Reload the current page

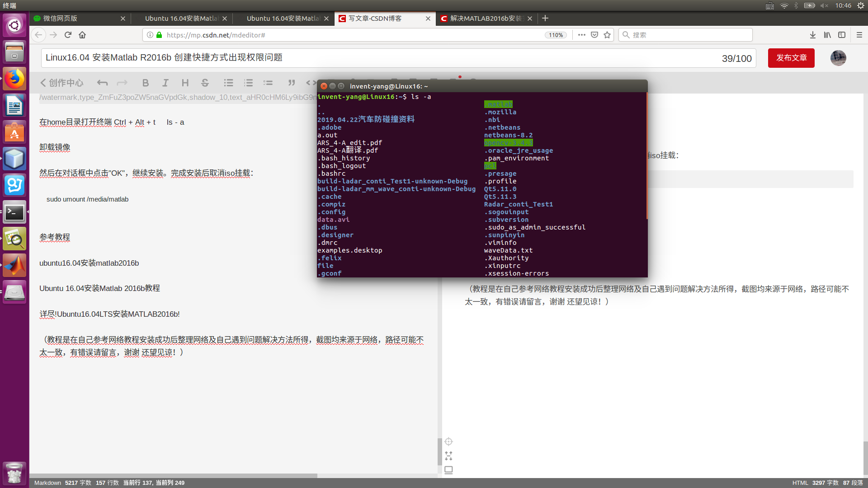(68, 35)
